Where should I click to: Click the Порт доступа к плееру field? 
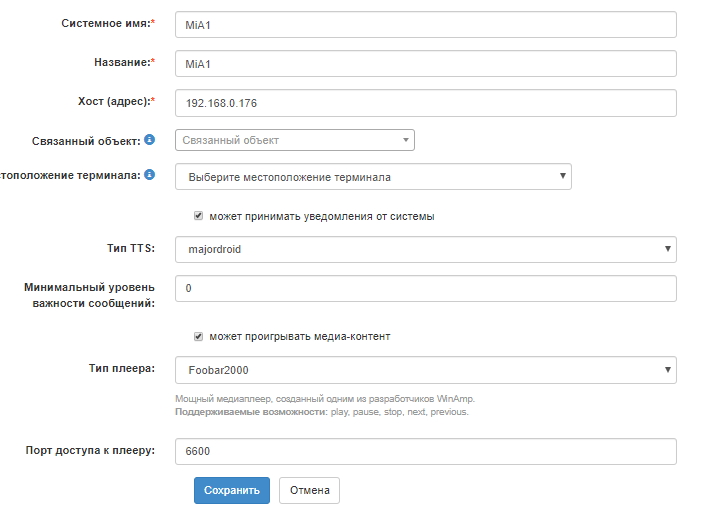(x=425, y=452)
